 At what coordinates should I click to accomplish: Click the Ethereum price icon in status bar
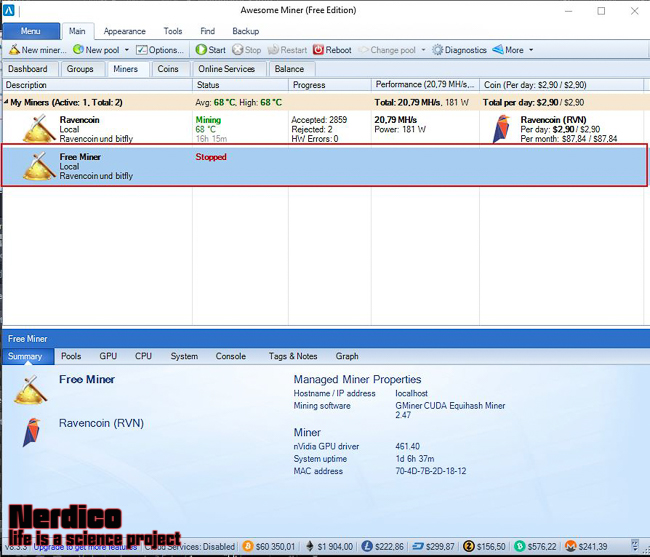[310, 546]
